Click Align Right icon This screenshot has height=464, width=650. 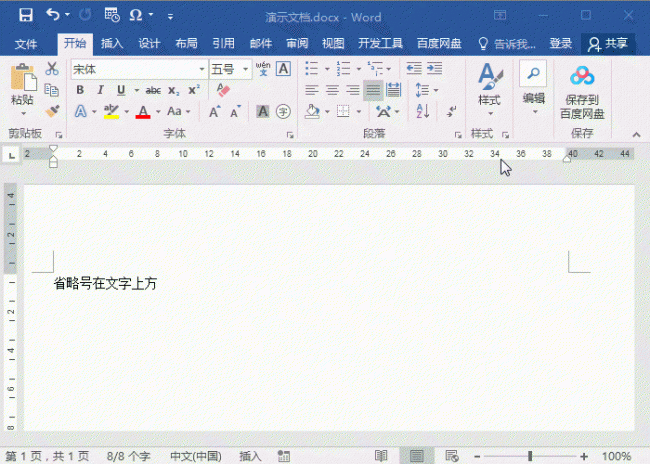pyautogui.click(x=352, y=90)
